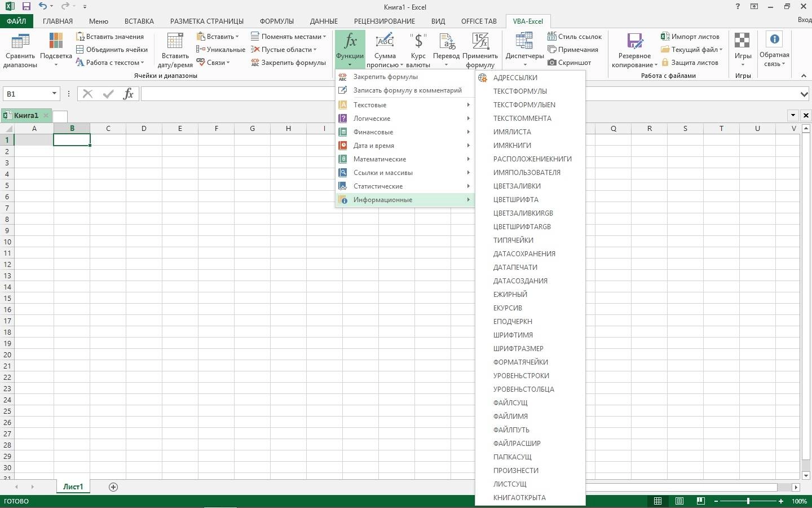Click Защита листов in the ribbon
This screenshot has height=508, width=812.
click(689, 63)
